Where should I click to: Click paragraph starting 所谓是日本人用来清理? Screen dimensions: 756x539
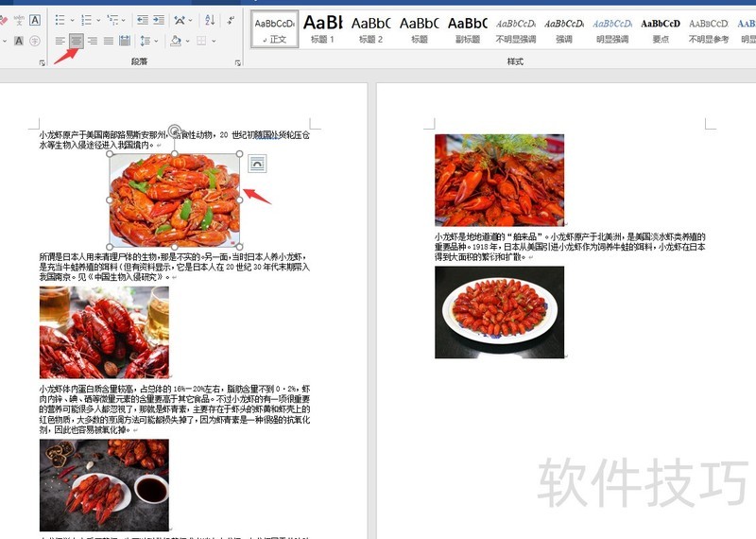(x=175, y=267)
